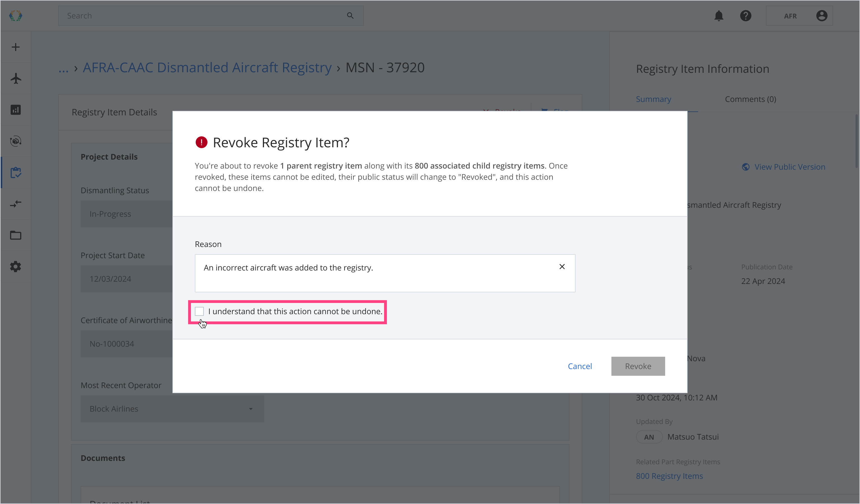The image size is (860, 504).
Task: Open the View Public Version link
Action: 789,167
